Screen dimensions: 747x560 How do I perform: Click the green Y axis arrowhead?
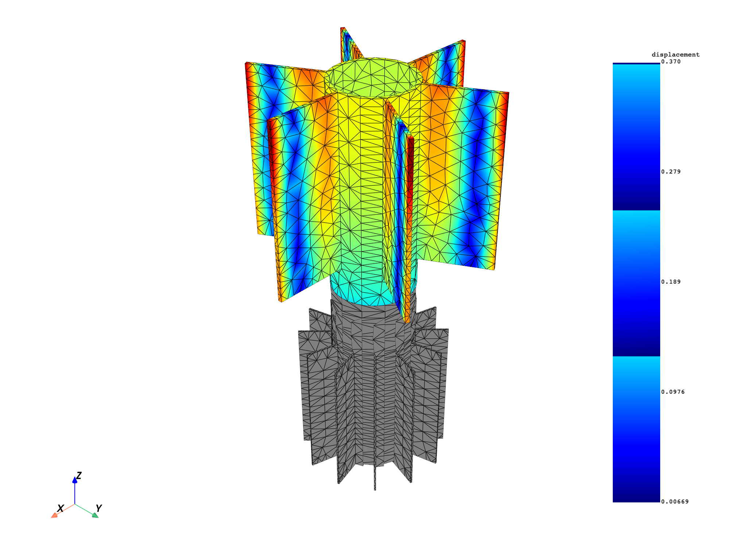click(x=95, y=515)
